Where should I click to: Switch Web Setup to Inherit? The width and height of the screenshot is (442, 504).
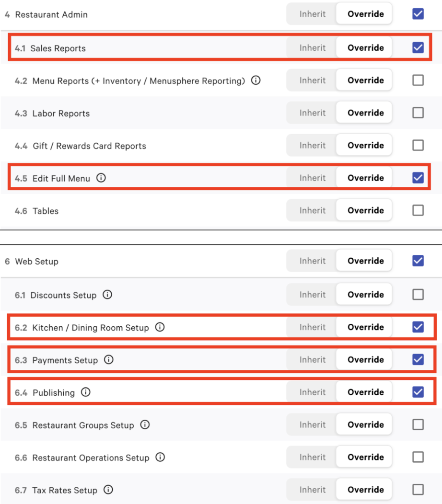[313, 261]
